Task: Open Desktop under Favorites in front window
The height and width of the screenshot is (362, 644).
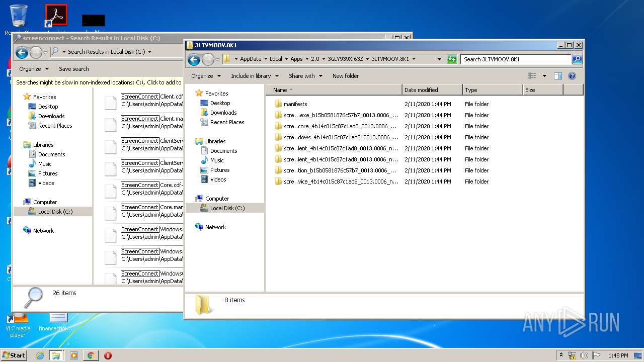Action: pyautogui.click(x=220, y=103)
